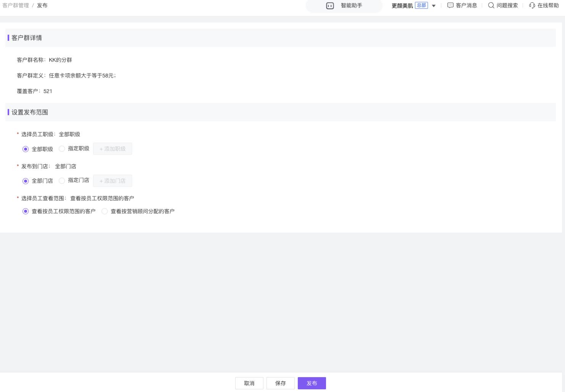Click the 在线帮助 headset icon

pos(532,6)
